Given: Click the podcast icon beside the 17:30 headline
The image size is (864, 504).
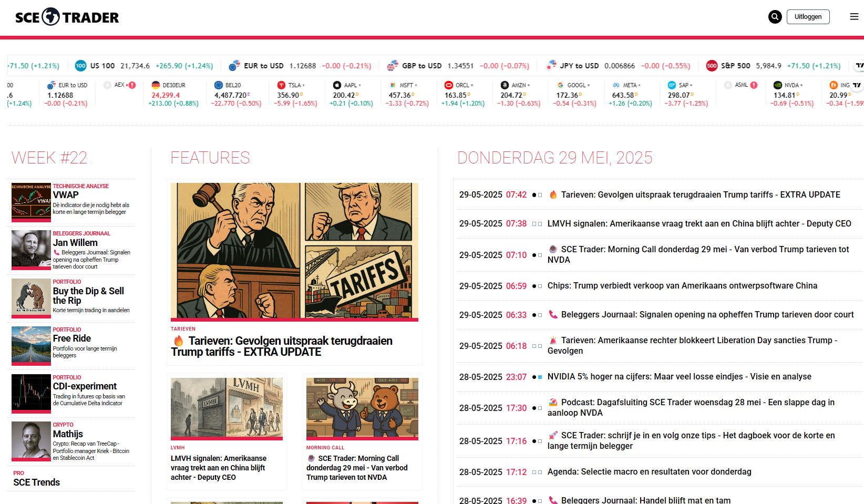Looking at the screenshot, I should (553, 402).
